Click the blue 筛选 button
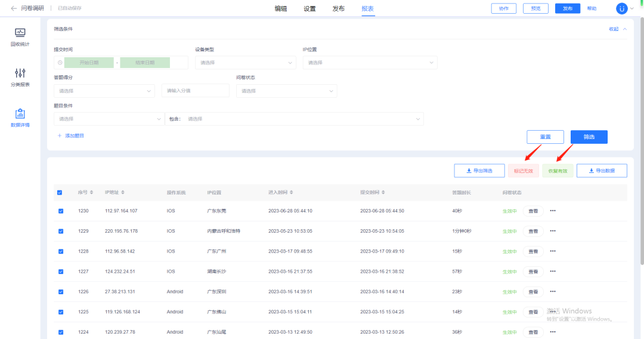This screenshot has height=339, width=644. (589, 137)
